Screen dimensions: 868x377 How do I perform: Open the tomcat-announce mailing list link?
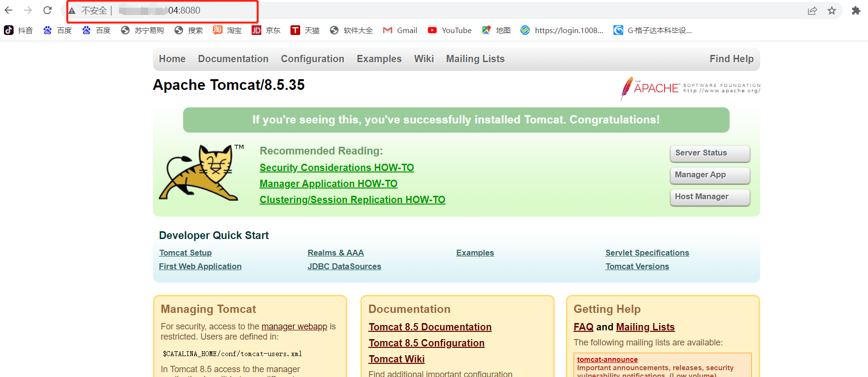(x=607, y=360)
